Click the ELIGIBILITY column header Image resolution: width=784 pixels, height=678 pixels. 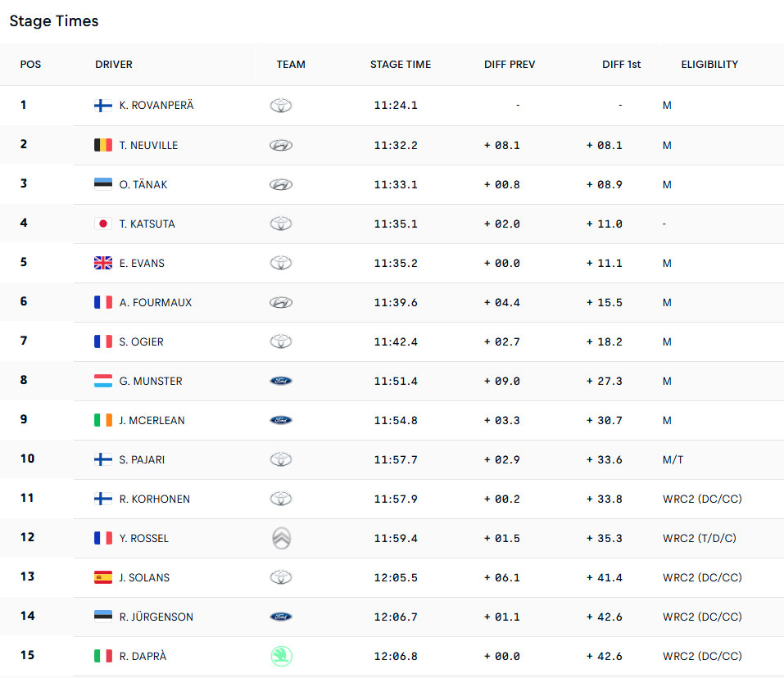coord(709,65)
